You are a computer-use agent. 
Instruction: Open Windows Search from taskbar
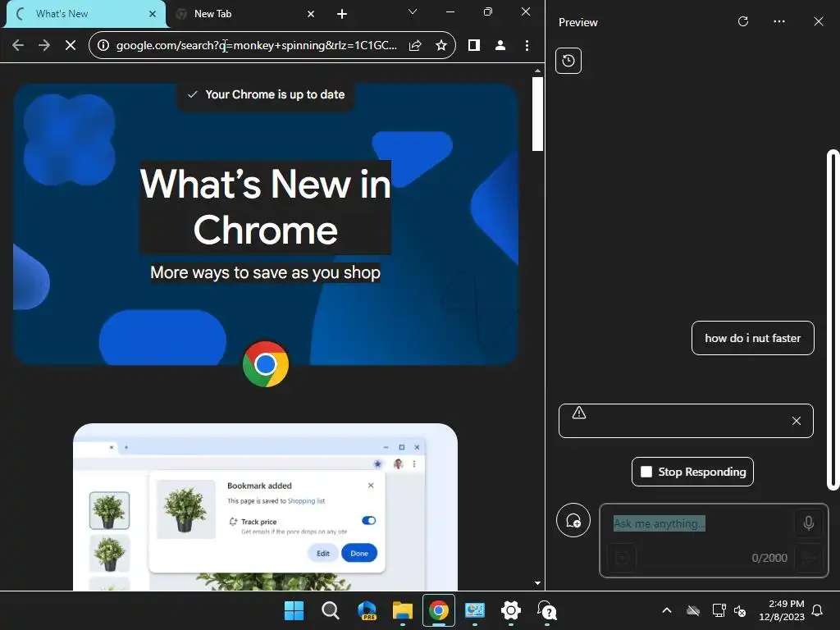(331, 610)
